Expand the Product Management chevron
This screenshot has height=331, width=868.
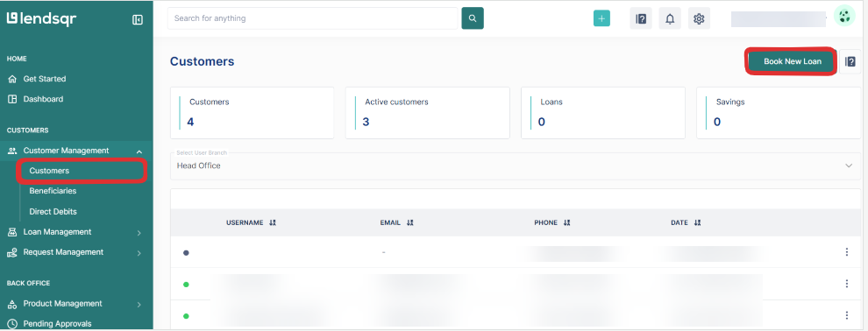point(139,305)
